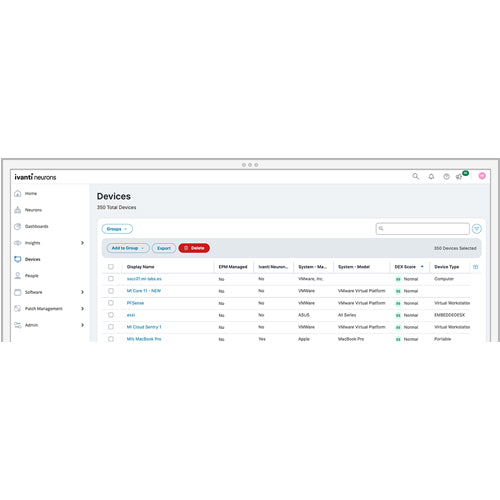This screenshot has width=500, height=500.
Task: Check the MI Core 11 - NEW checkbox
Action: tap(111, 291)
